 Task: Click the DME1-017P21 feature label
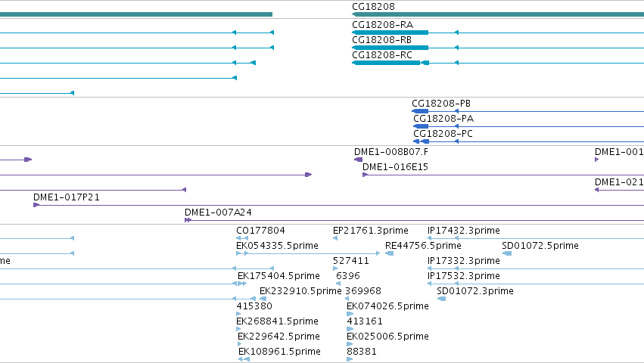click(x=67, y=197)
